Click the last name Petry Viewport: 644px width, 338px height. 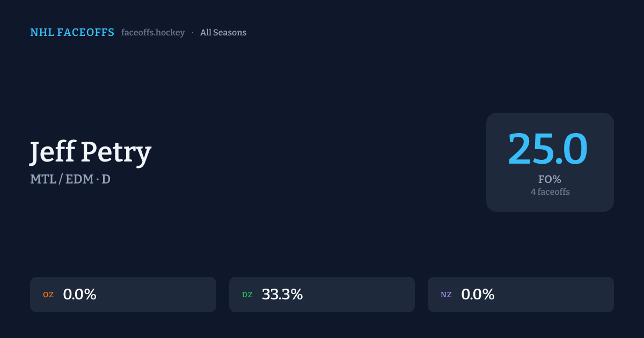click(116, 152)
